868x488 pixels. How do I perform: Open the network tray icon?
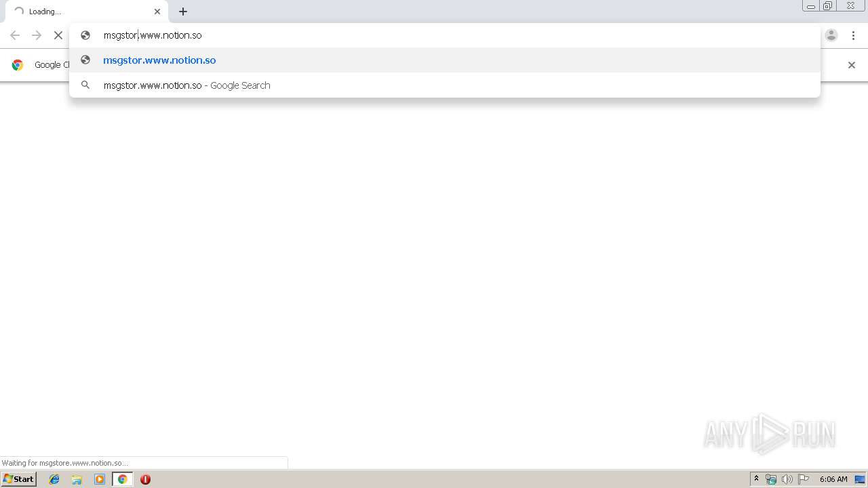771,479
